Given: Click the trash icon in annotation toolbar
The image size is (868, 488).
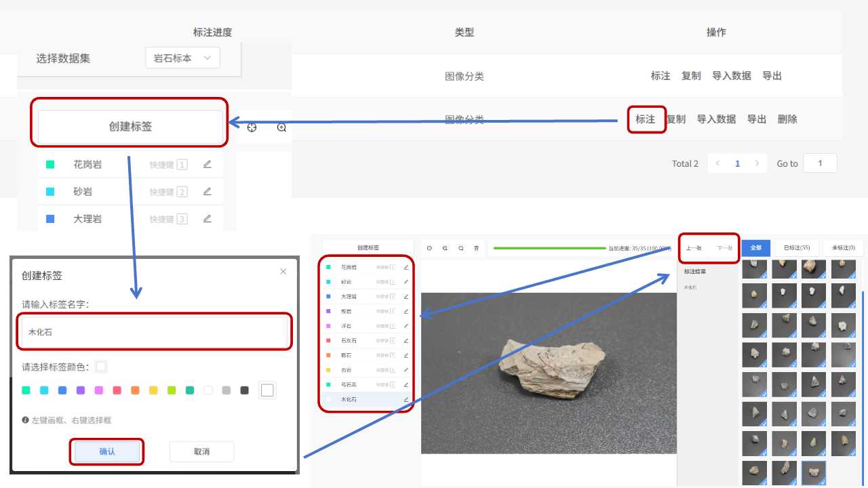Looking at the screenshot, I should 476,249.
